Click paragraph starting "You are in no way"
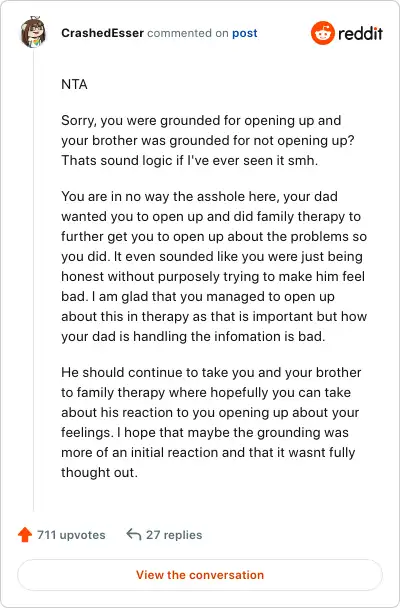The width and height of the screenshot is (400, 608). (214, 266)
